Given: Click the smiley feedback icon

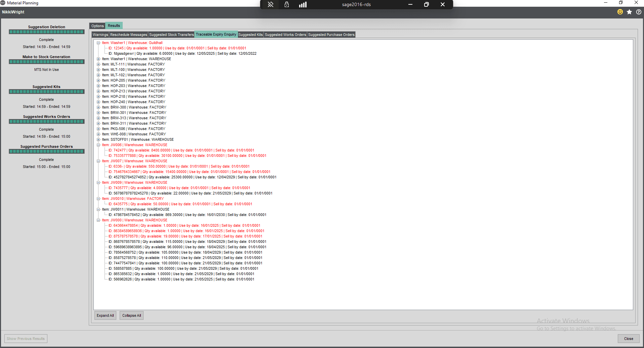Looking at the screenshot, I should click(x=620, y=12).
